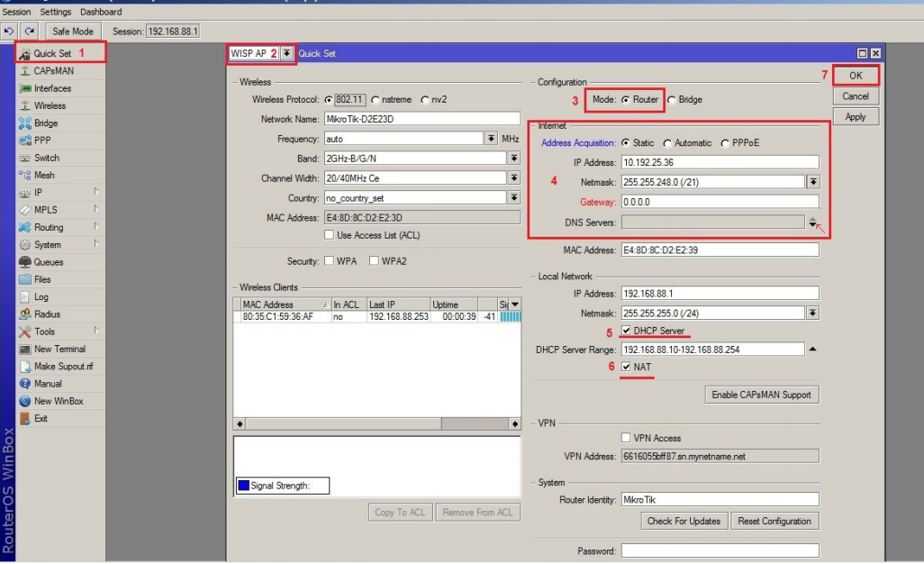Click Exit in the sidebar
Image resolution: width=924 pixels, height=564 pixels.
(x=60, y=418)
